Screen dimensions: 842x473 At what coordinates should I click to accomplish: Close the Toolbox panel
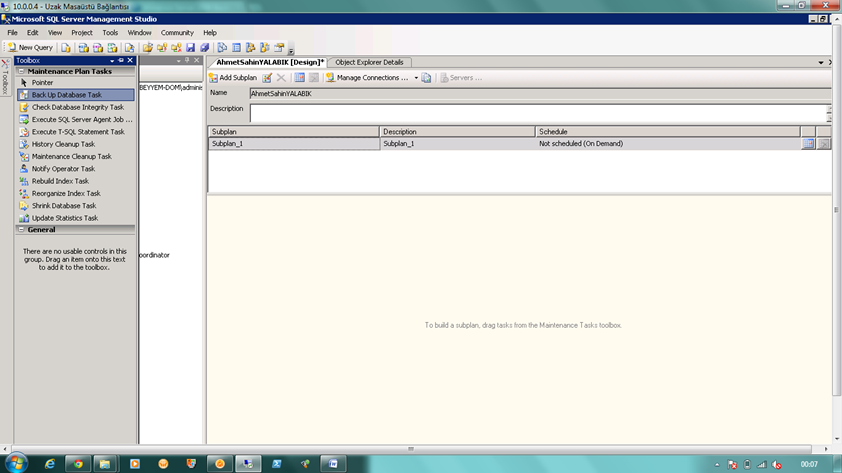[130, 61]
